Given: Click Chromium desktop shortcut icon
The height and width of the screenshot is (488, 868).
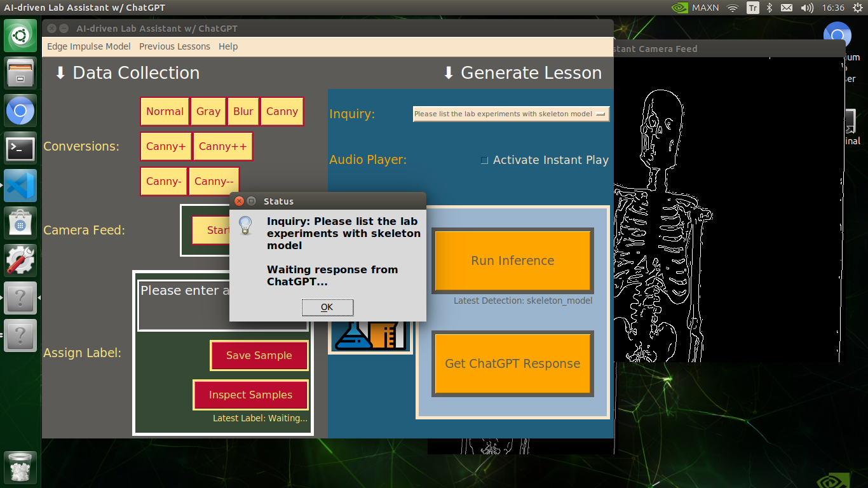Looking at the screenshot, I should [x=837, y=36].
